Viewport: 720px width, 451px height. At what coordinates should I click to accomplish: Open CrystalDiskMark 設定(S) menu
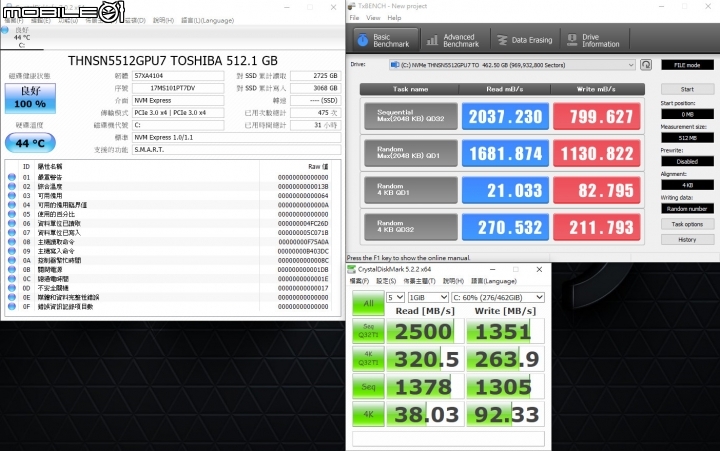pyautogui.click(x=386, y=281)
